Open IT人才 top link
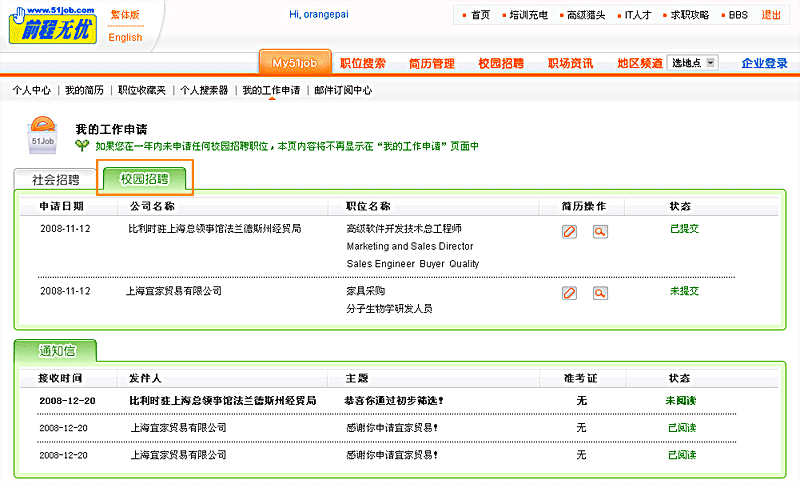The image size is (800, 484). click(x=638, y=15)
